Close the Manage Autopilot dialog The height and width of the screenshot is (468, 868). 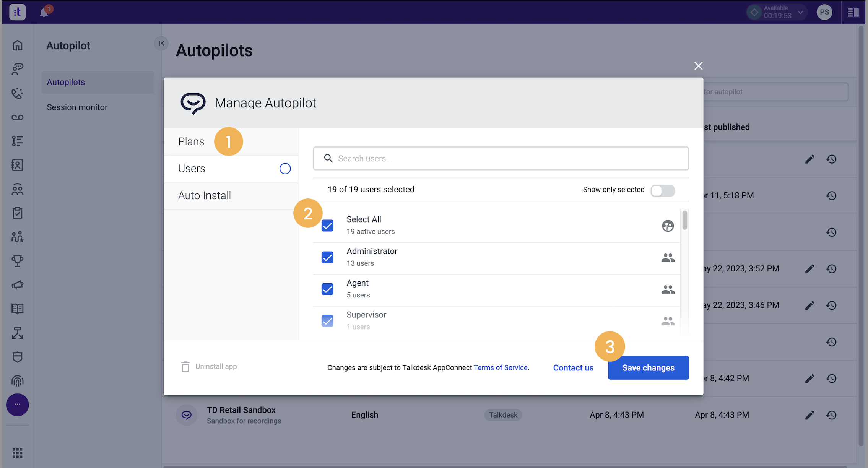[x=698, y=66]
